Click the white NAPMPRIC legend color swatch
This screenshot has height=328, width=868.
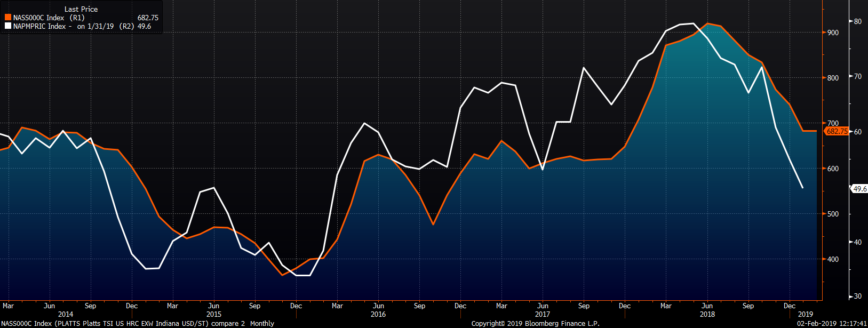click(x=8, y=26)
